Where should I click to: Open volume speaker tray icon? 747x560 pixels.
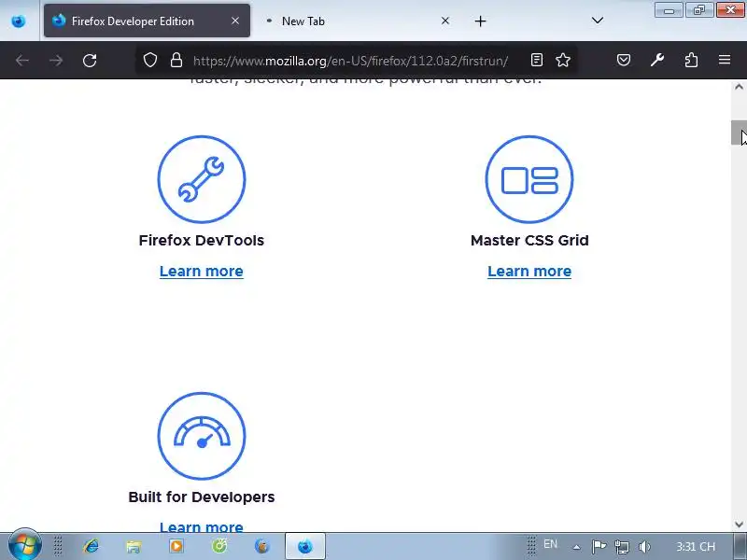(x=644, y=547)
